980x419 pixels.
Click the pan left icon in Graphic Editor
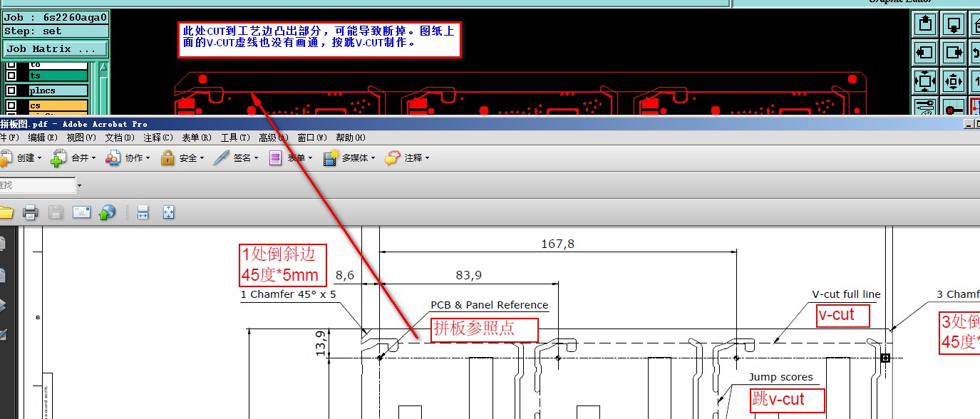(x=925, y=53)
